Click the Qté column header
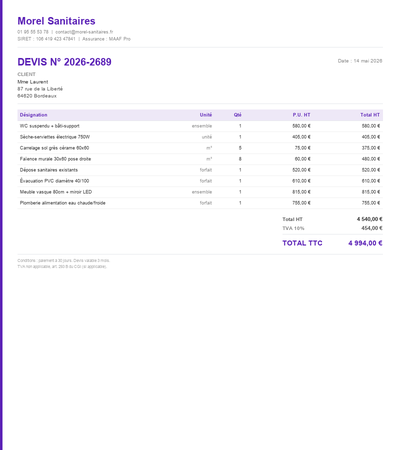The image size is (400, 450). click(x=237, y=115)
